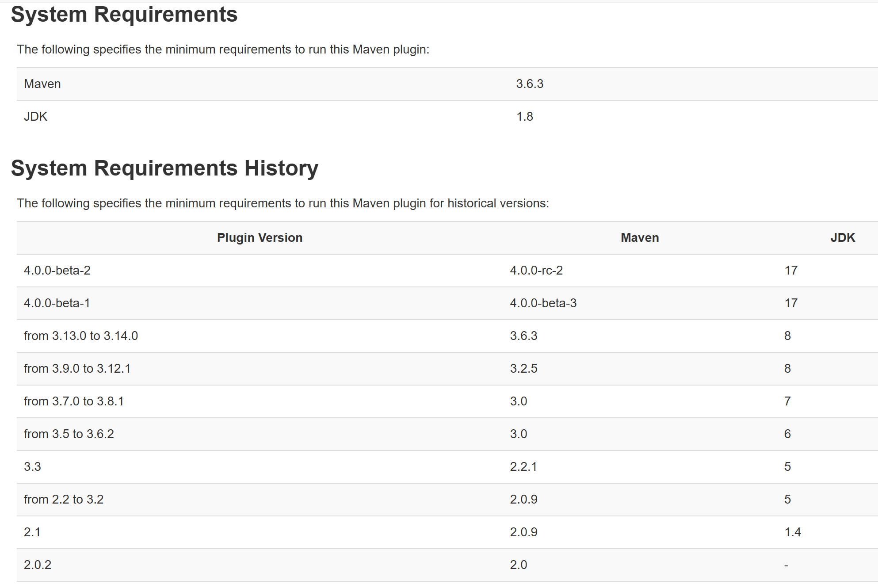Image resolution: width=878 pixels, height=588 pixels.
Task: Click the 4.0.0-beta-3 Maven version cell
Action: coord(543,303)
